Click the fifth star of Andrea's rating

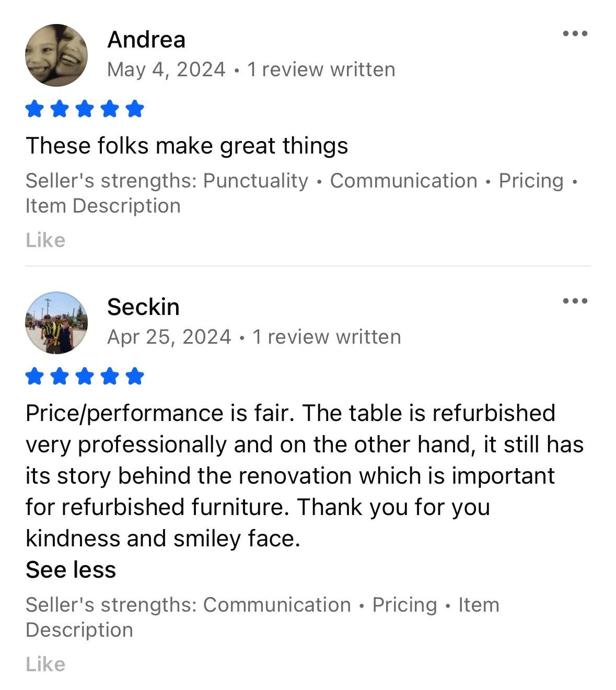click(x=135, y=109)
